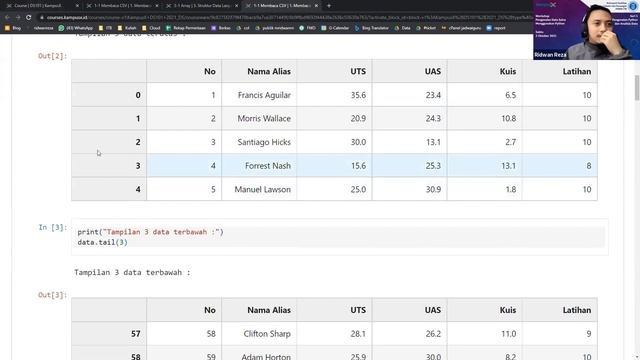This screenshot has height=360, width=640.
Task: Open the Rekap Pemesanan bookmark
Action: pos(186,28)
